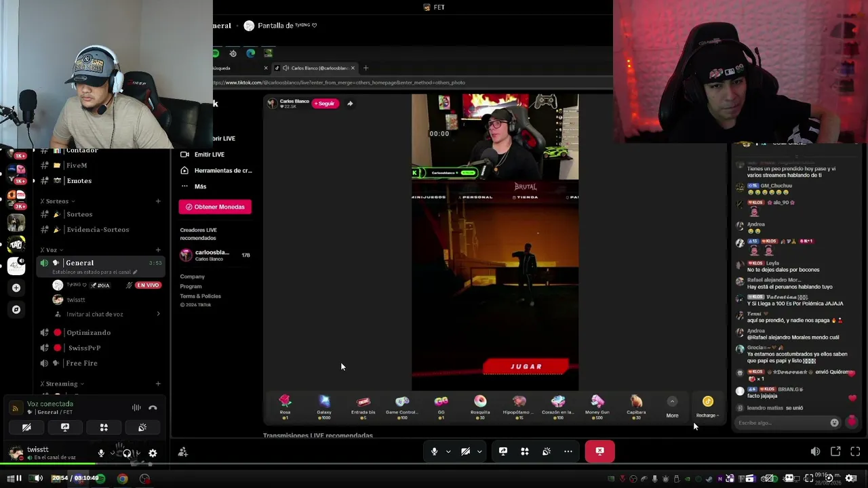Join the Optimizando voice channel
The image size is (868, 488).
pos(88,333)
